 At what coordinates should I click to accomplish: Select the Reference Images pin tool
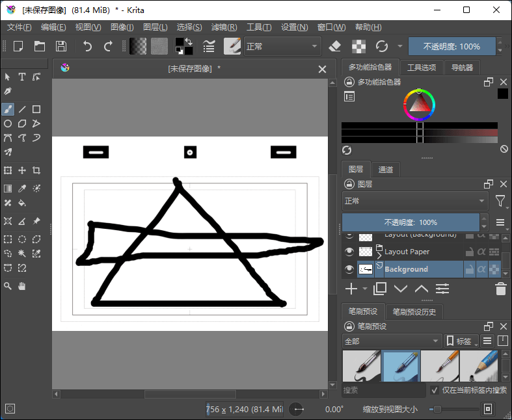[x=36, y=221]
